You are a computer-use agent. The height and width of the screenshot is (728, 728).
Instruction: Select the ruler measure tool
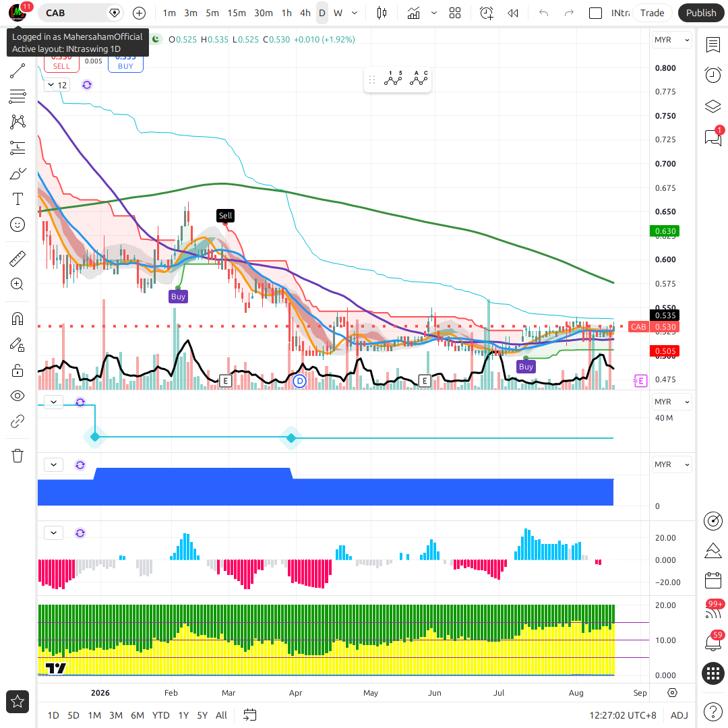tap(18, 259)
